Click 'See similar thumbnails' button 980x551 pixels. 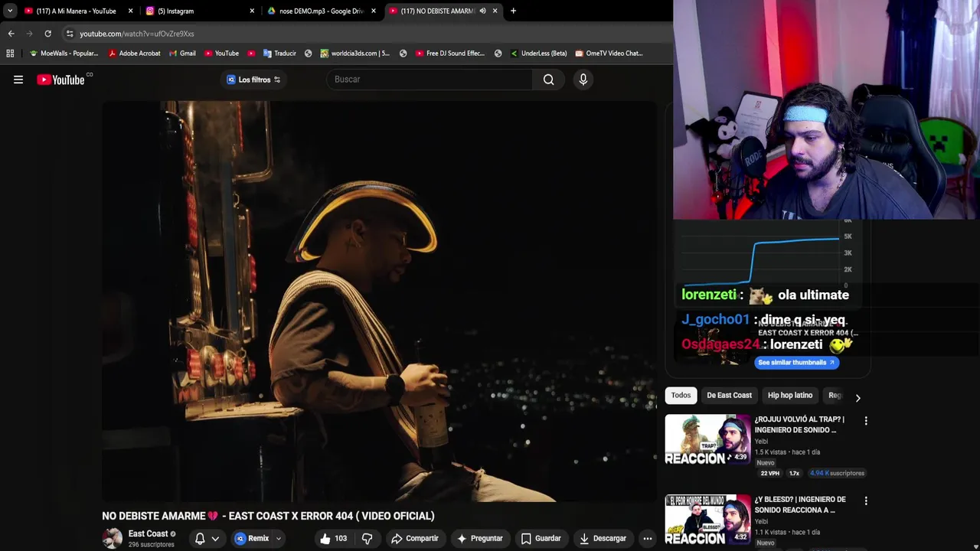(796, 363)
